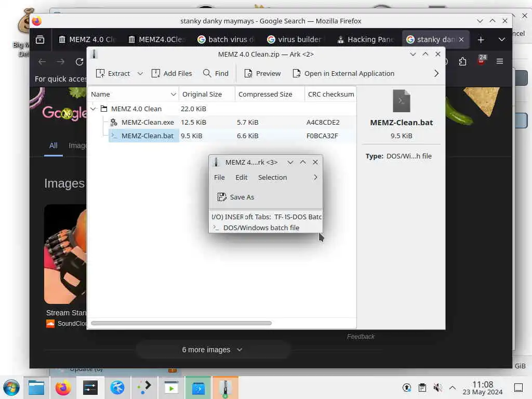The height and width of the screenshot is (399, 532).
Task: Click the muted volume tray icon
Action: click(437, 388)
